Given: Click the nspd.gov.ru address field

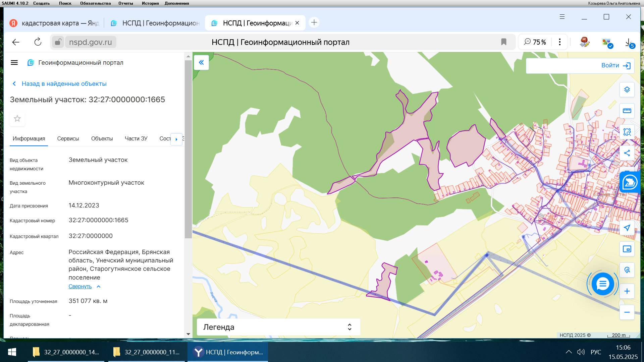Looking at the screenshot, I should [91, 42].
